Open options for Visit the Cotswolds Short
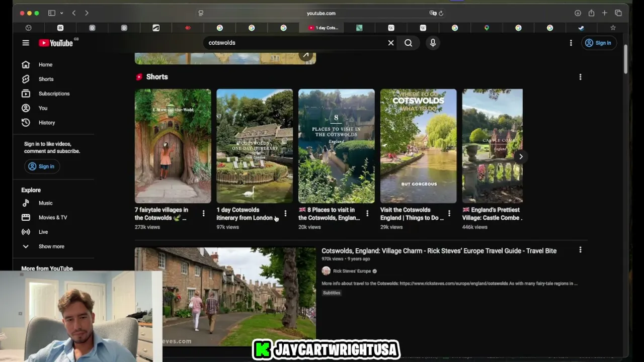Viewport: 644px width, 362px height. (449, 214)
